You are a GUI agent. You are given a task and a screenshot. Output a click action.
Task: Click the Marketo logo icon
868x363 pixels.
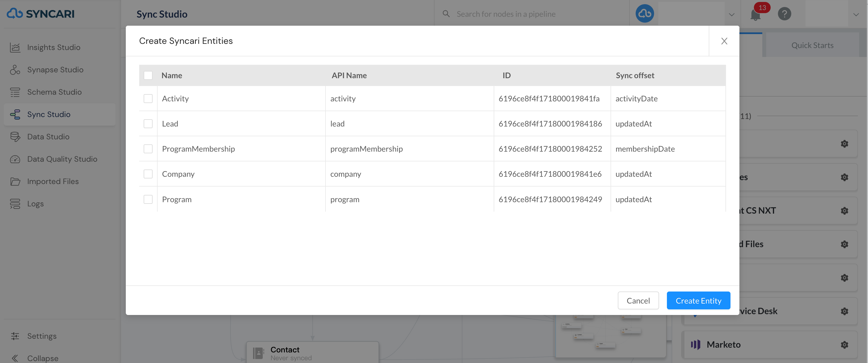click(695, 345)
